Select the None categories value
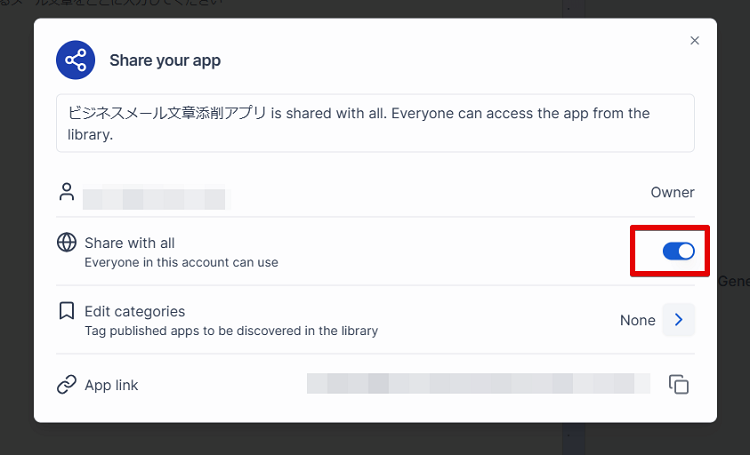 pos(637,320)
